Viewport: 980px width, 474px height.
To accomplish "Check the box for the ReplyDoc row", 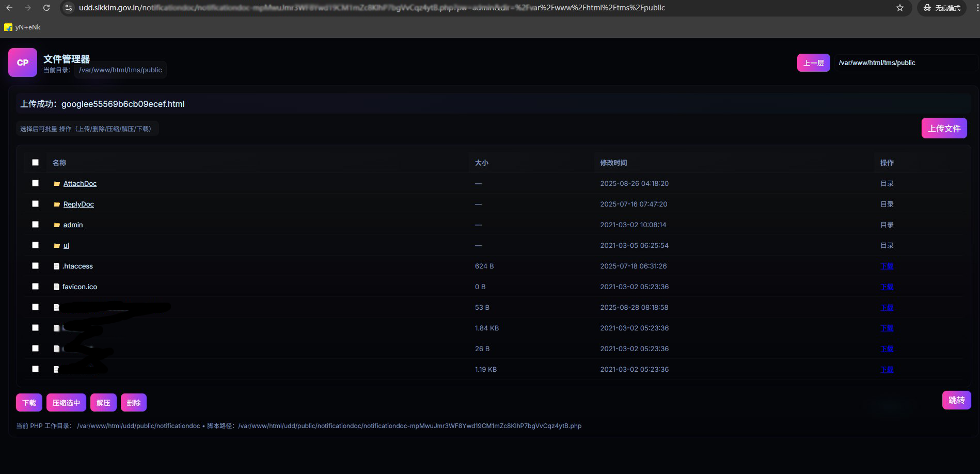I will click(35, 204).
